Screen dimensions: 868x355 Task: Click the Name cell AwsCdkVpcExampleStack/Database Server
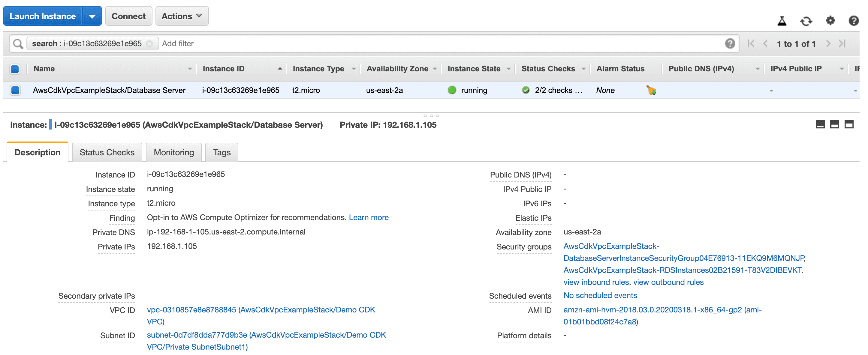coord(109,90)
